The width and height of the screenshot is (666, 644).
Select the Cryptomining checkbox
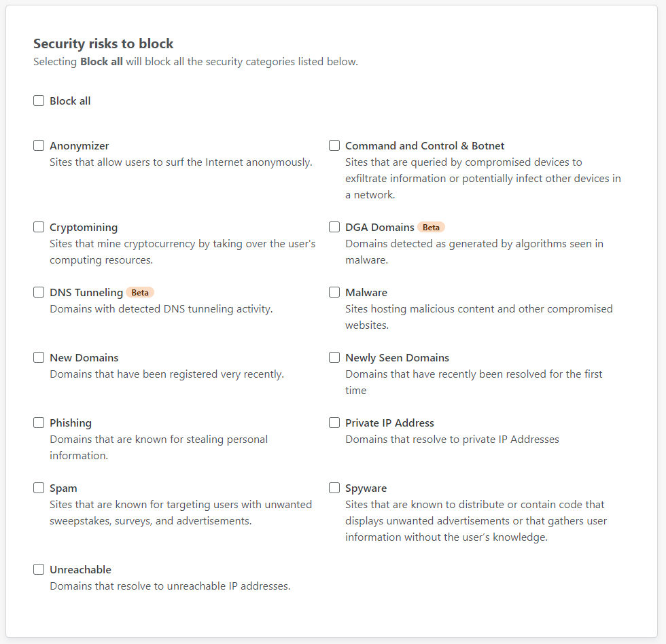[39, 228]
